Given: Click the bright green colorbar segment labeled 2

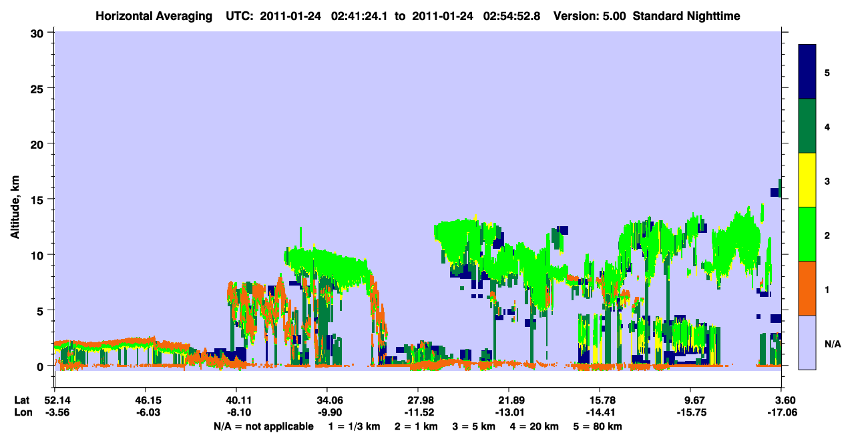Looking at the screenshot, I should pos(807,234).
